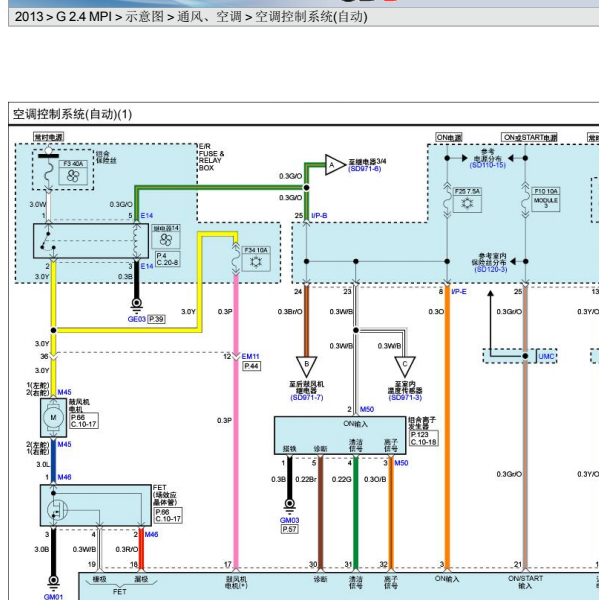Click the 0.22G wire label
This screenshot has width=599, height=600.
[341, 479]
